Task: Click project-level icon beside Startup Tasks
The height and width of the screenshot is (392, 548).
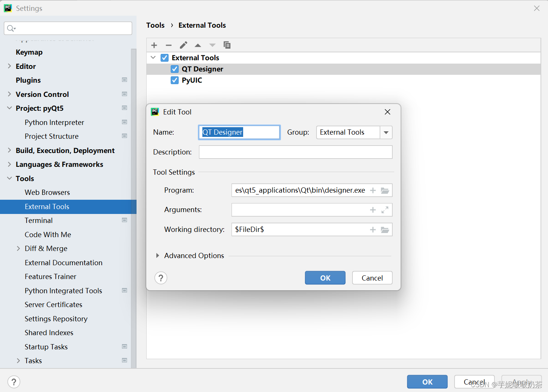Action: pyautogui.click(x=125, y=346)
